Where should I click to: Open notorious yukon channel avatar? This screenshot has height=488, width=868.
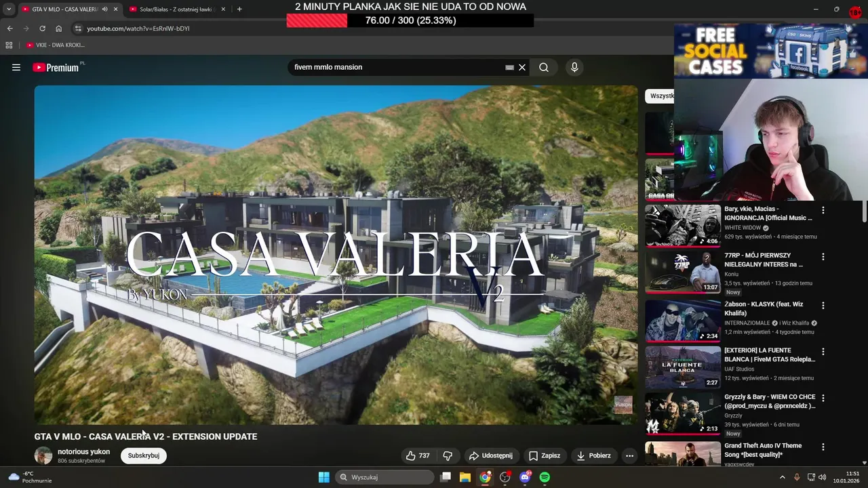tap(43, 455)
